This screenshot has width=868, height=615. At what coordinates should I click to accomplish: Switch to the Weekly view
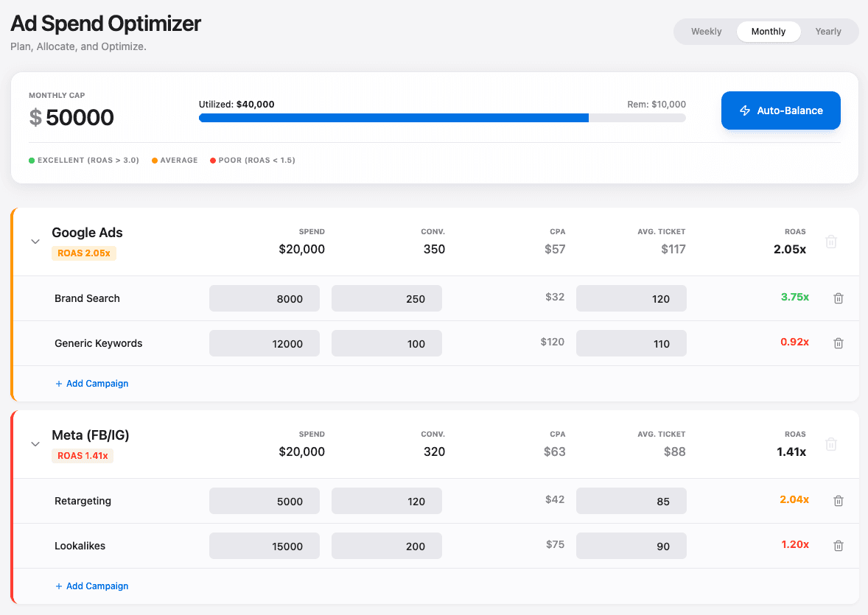(706, 31)
